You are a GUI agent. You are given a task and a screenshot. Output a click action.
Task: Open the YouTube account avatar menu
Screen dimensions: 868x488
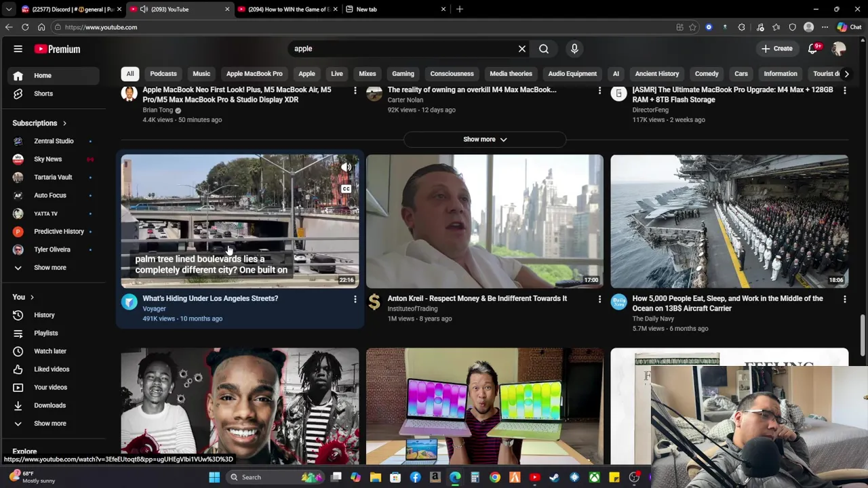[839, 49]
